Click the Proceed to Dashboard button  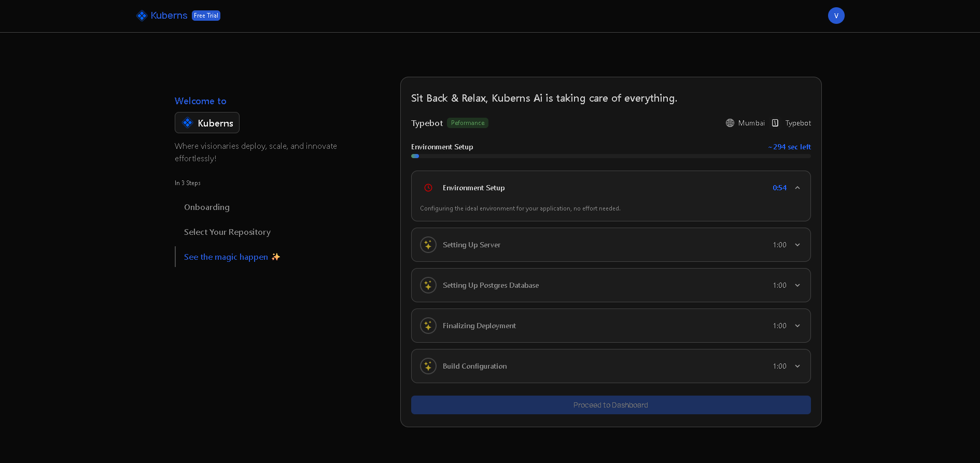610,405
